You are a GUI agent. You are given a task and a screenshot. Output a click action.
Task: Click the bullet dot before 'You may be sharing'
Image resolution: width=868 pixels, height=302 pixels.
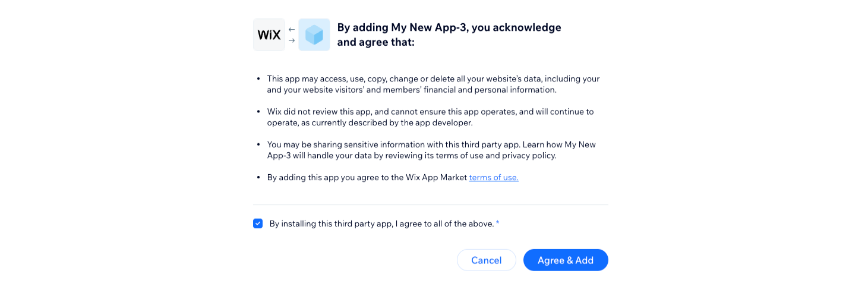coord(258,144)
